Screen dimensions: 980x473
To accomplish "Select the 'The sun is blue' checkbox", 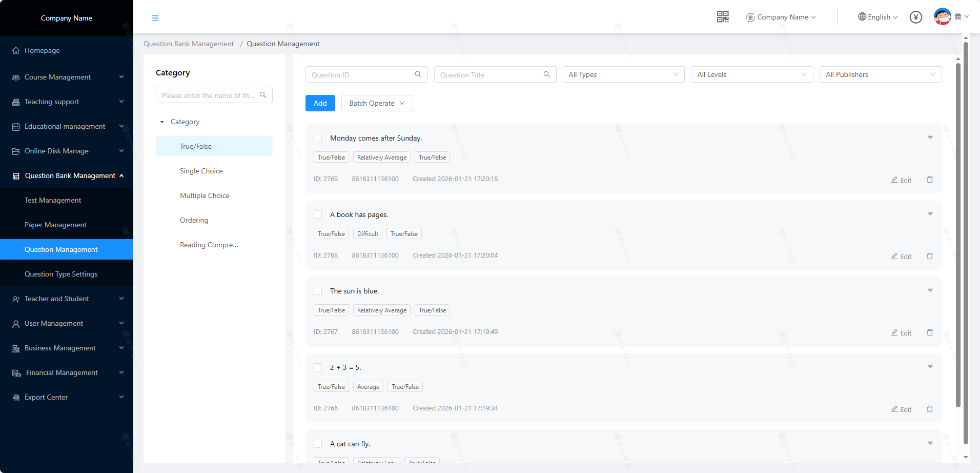I will coord(318,291).
